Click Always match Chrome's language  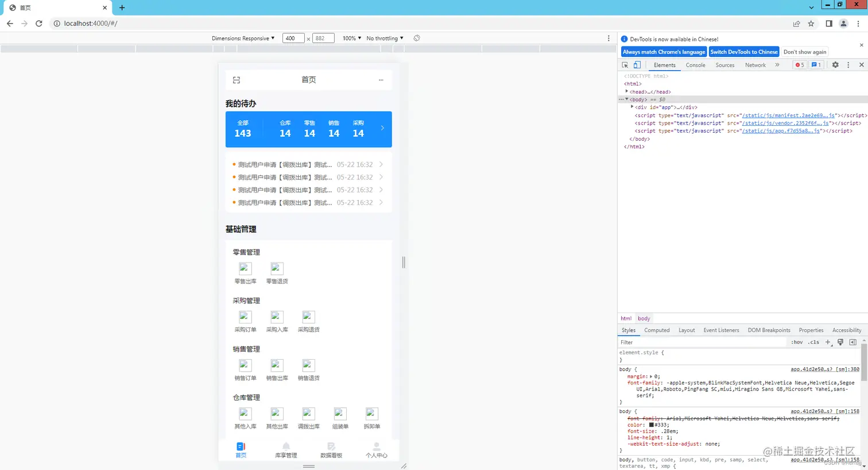[x=664, y=52]
